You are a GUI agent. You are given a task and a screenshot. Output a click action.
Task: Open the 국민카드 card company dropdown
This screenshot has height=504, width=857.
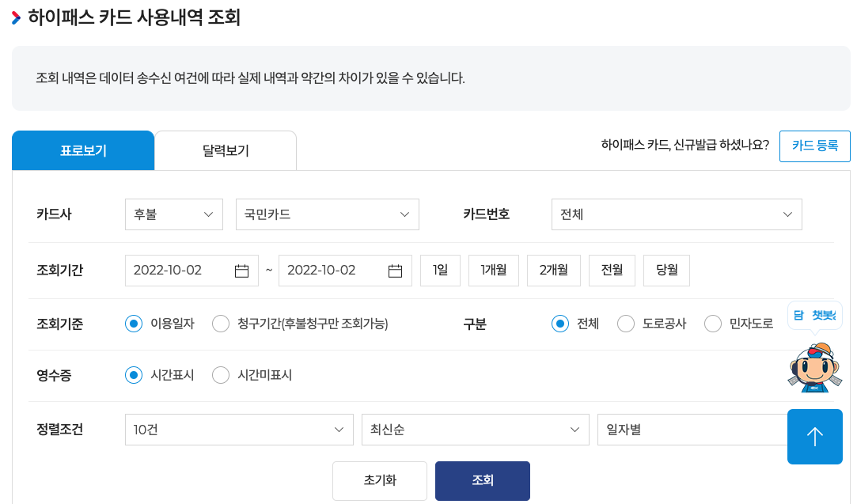pyautogui.click(x=327, y=214)
